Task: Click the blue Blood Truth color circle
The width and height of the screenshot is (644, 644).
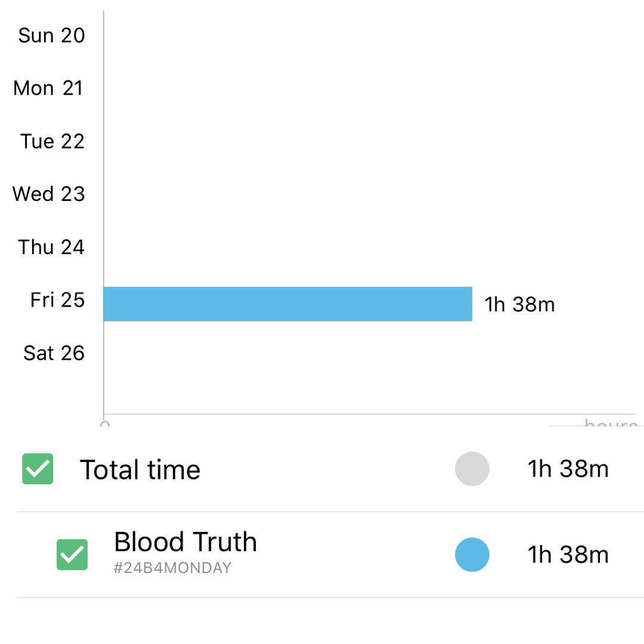Action: click(472, 555)
